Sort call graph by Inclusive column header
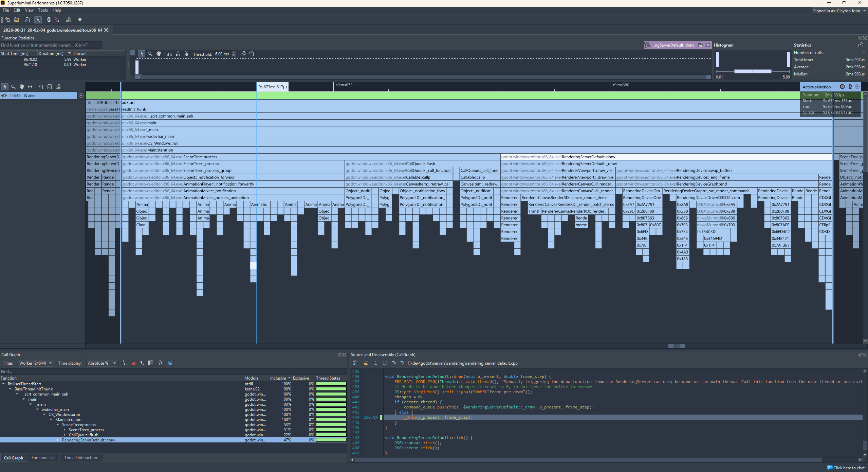 [x=280, y=378]
